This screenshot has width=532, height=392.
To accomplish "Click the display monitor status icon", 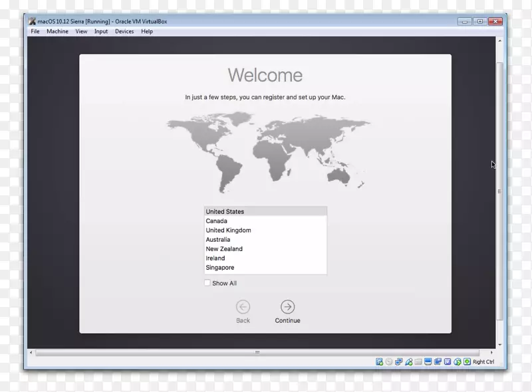I will [429, 362].
